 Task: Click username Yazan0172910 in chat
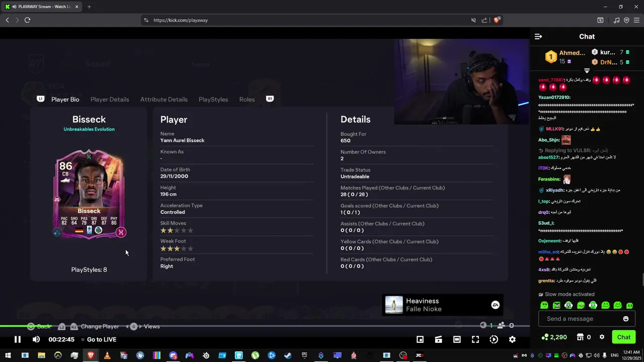click(x=554, y=98)
